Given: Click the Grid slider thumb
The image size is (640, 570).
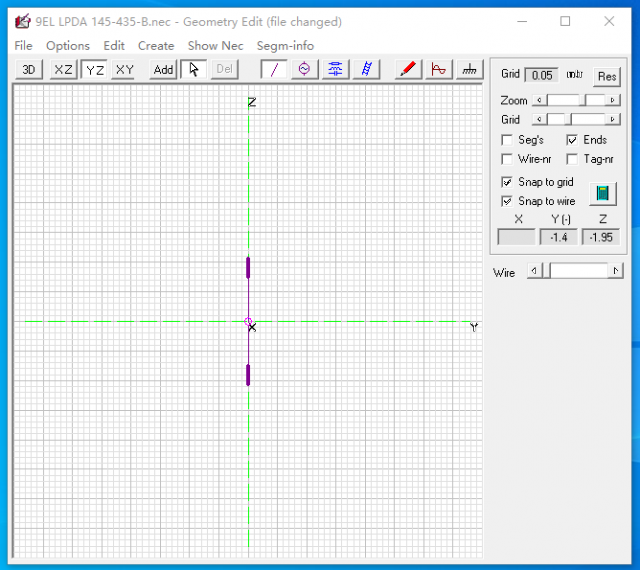Looking at the screenshot, I should point(569,119).
